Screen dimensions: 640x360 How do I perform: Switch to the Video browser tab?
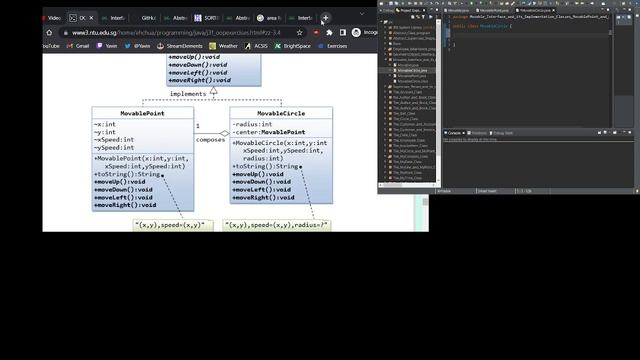click(x=53, y=18)
